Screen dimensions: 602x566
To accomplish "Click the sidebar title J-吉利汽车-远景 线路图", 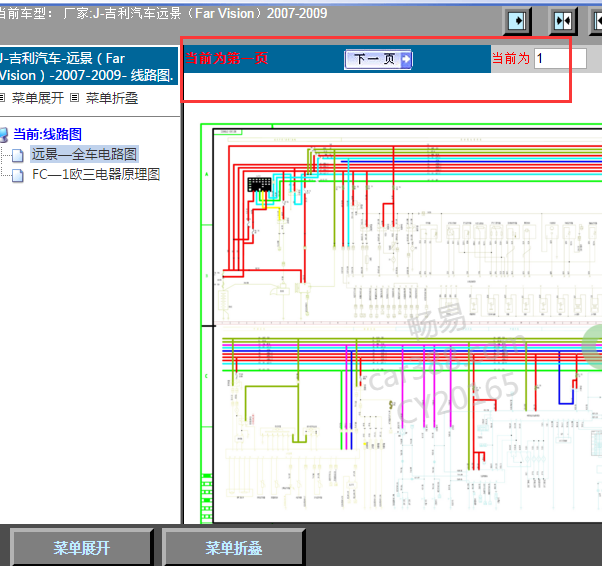I will (88, 66).
